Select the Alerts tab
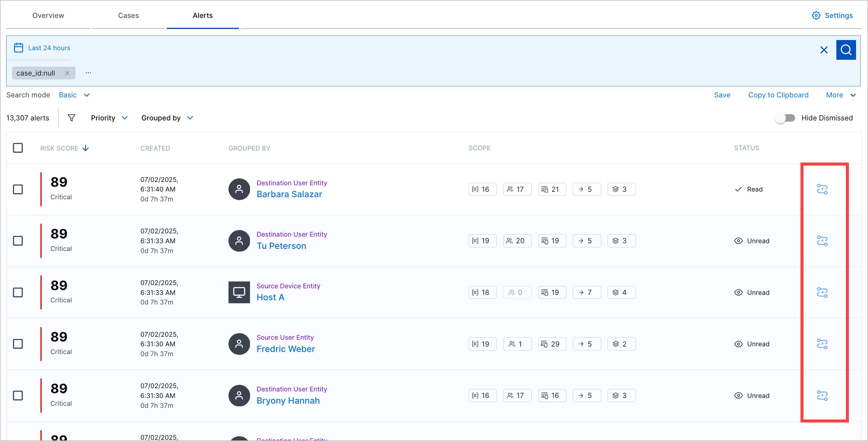The image size is (868, 441). (203, 16)
